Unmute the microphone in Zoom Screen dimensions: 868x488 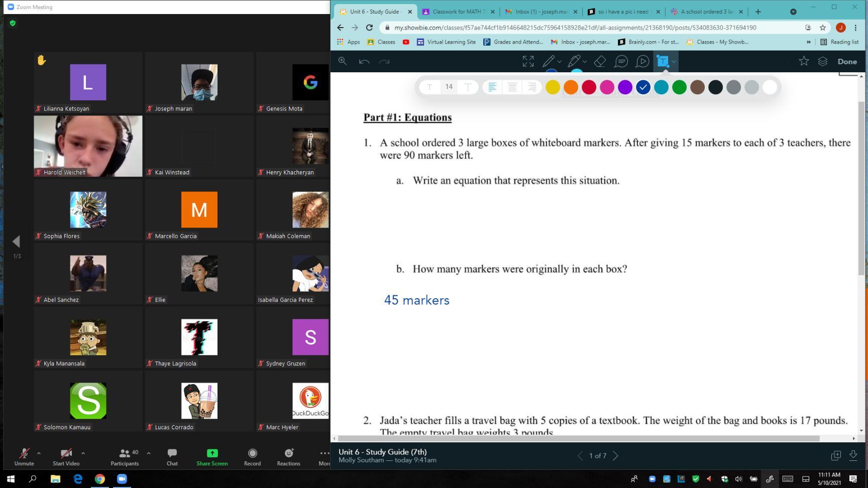pos(24,456)
